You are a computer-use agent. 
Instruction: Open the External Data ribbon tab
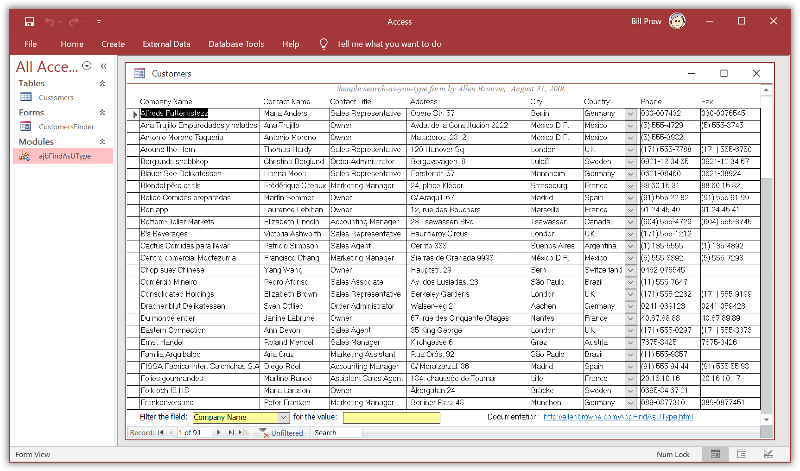point(166,44)
